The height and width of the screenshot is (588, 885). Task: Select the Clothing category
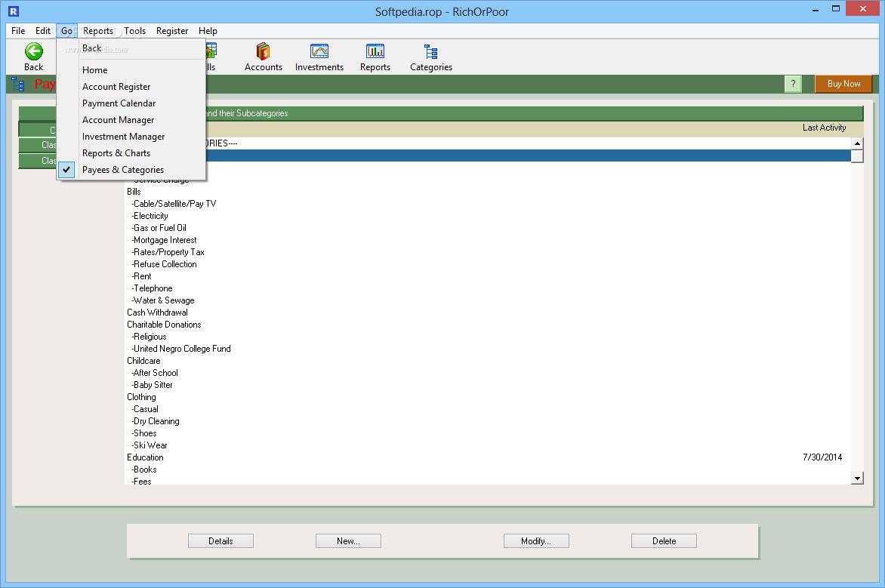pos(141,397)
